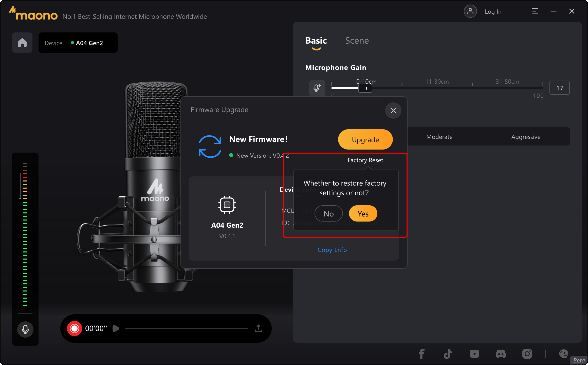Click the V0.4.1 version text
Image resolution: width=588 pixels, height=365 pixels.
227,236
